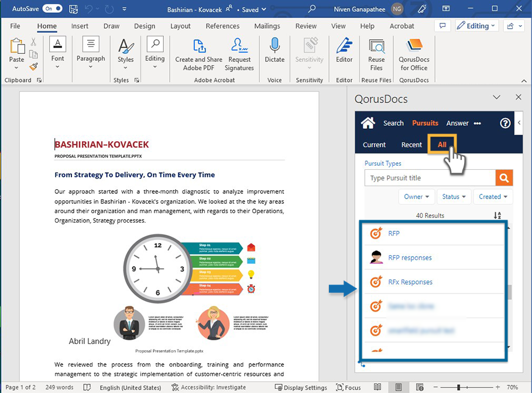Screen dimensions: 532x393
Task: Switch to the Review tab
Action: pyautogui.click(x=306, y=26)
